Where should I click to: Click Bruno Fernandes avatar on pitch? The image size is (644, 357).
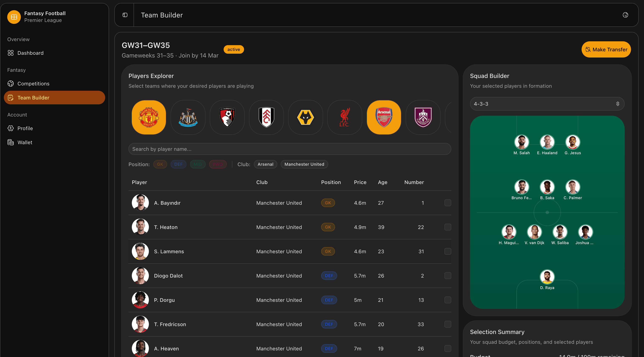tap(522, 187)
